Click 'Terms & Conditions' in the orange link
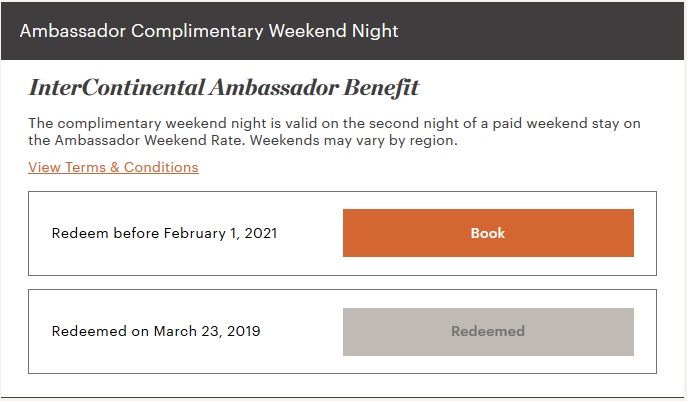694x402 pixels. click(132, 167)
